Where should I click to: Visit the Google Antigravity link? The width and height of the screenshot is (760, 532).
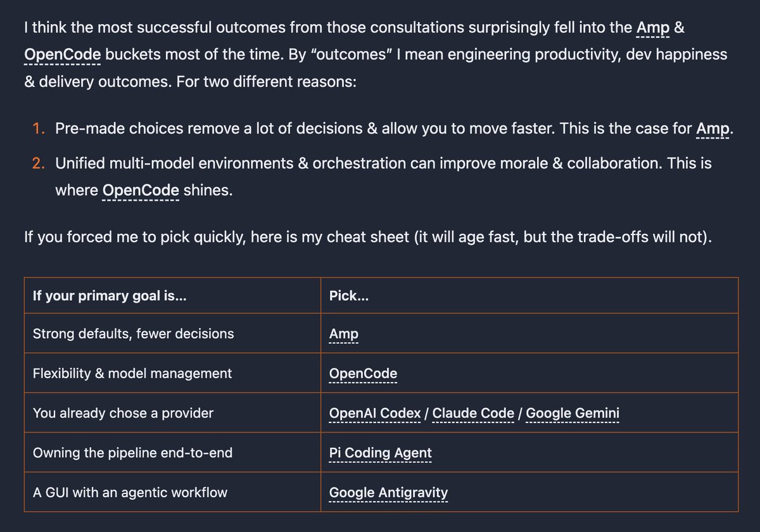pyautogui.click(x=388, y=493)
